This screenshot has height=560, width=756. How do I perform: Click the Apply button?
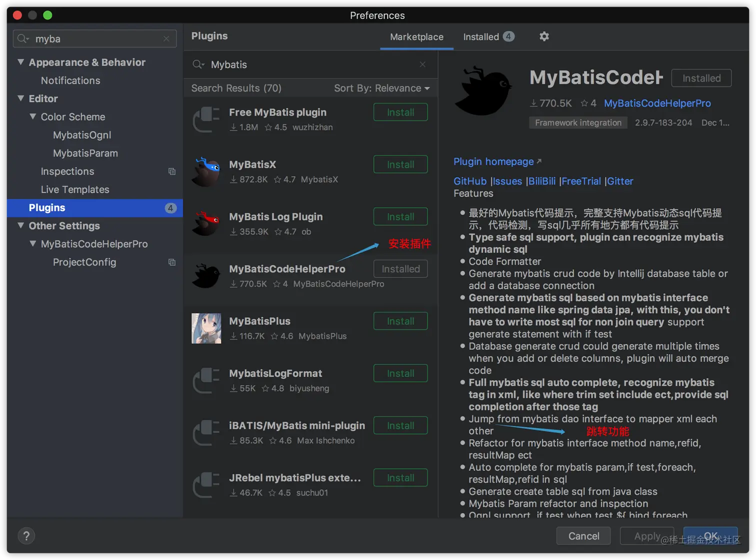647,536
